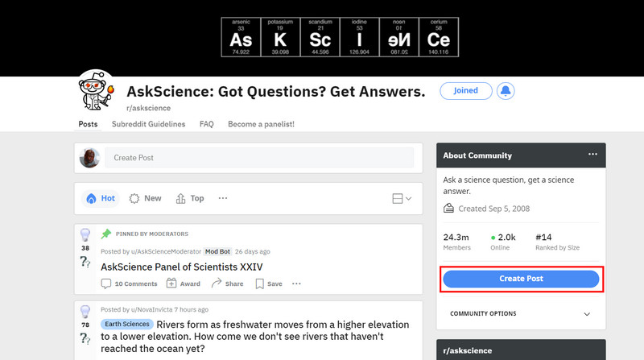Save the pinned Panel of Scientists post

269,283
